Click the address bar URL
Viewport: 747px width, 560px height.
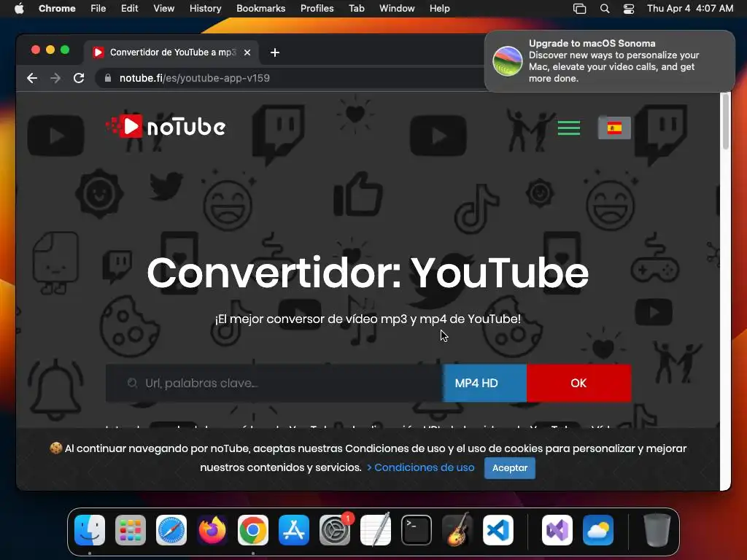194,78
